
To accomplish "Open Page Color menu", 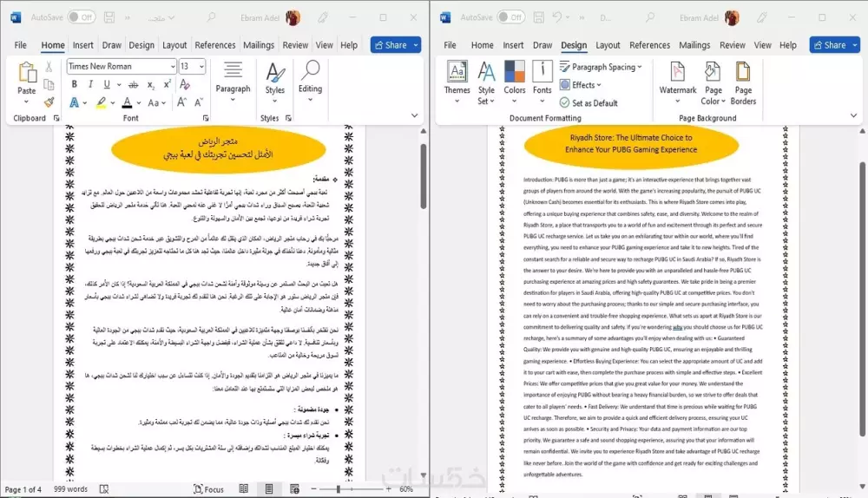I will click(713, 82).
